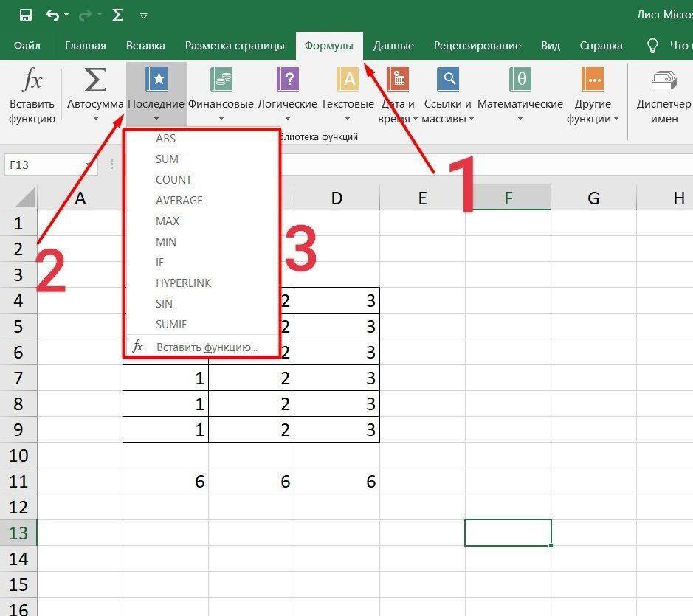Open the Math functions icon
Screen dimensions: 693x616
point(520,80)
